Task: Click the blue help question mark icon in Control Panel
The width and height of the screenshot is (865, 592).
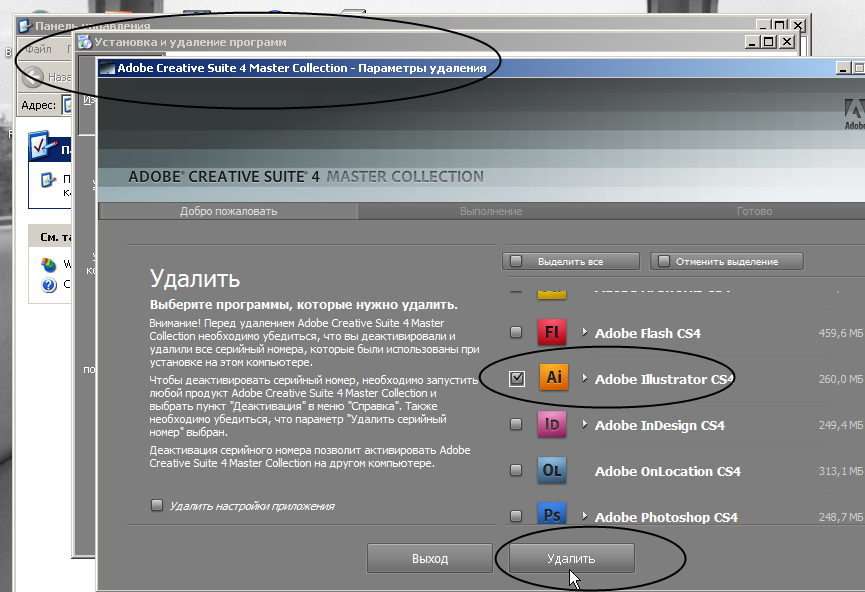Action: (49, 285)
